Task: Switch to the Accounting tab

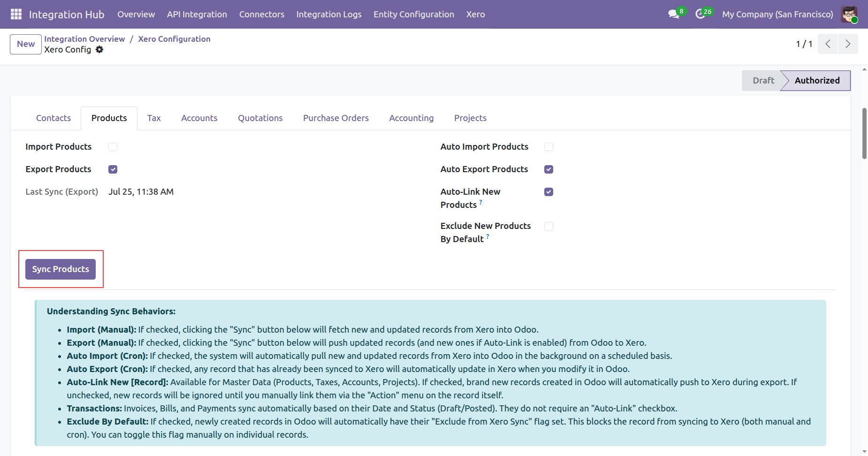Action: [x=411, y=118]
